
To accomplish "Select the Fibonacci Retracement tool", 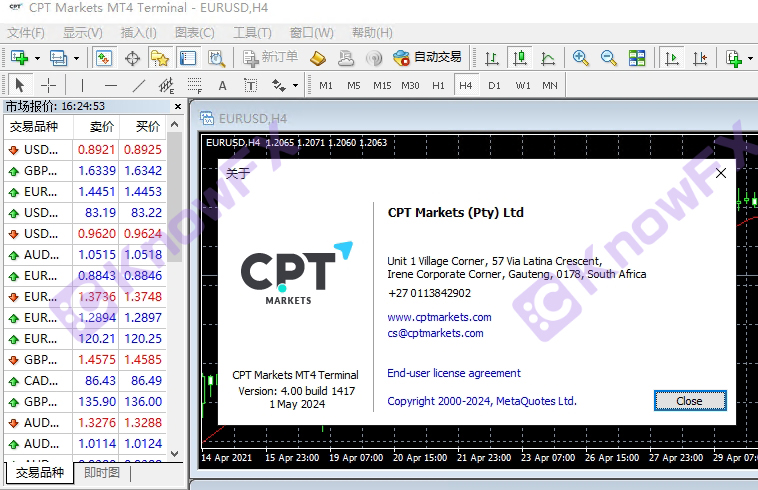I will (x=194, y=86).
